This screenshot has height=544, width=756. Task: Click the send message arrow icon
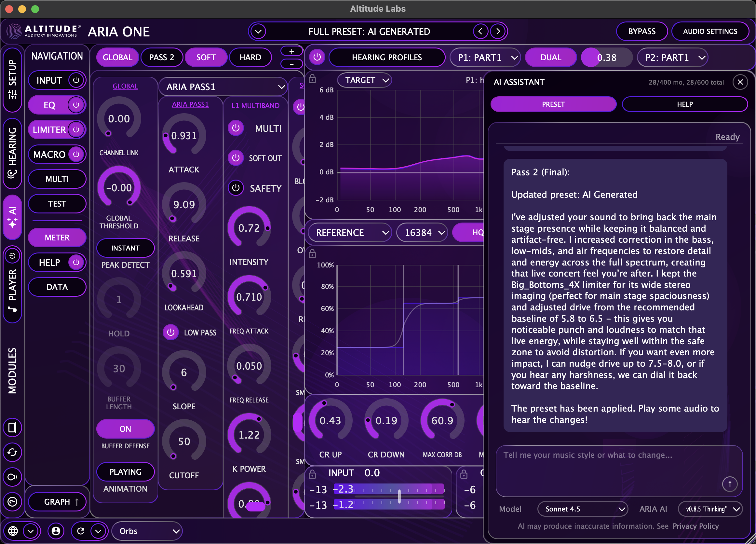[729, 484]
